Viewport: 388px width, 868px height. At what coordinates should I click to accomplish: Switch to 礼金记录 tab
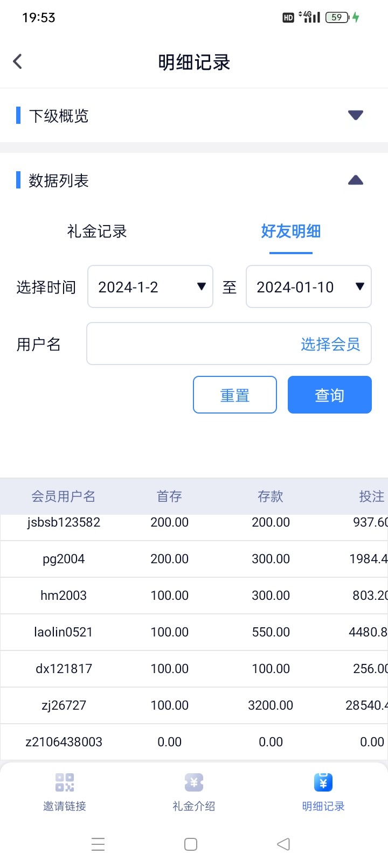coord(97,232)
